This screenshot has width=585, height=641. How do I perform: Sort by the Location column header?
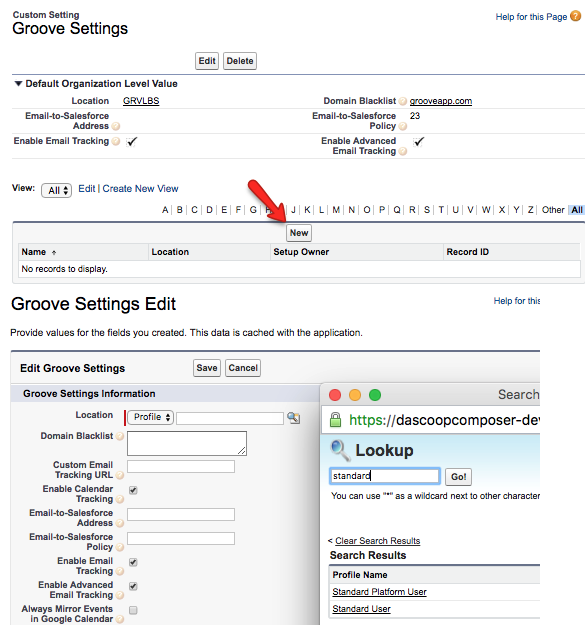pyautogui.click(x=170, y=252)
